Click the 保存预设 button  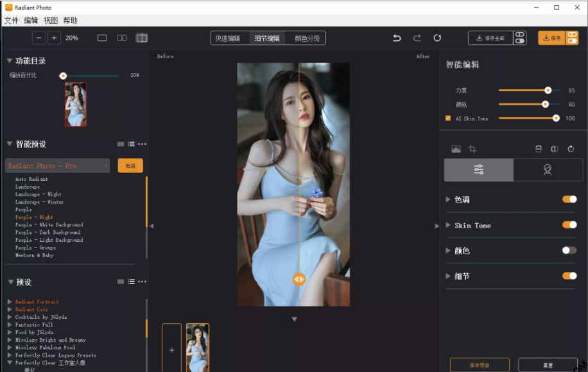point(480,365)
